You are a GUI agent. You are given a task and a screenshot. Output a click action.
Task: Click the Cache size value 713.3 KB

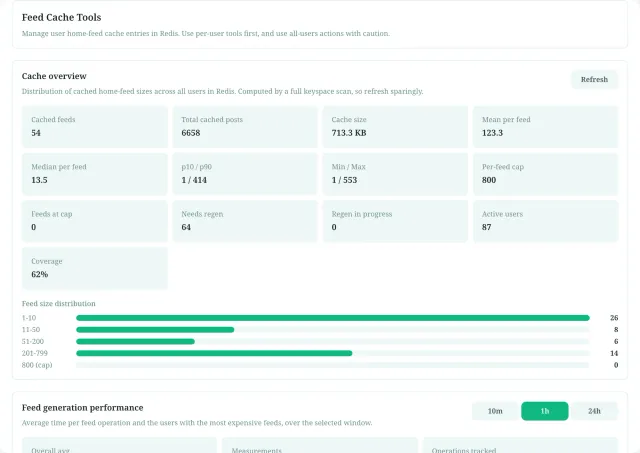(x=349, y=133)
